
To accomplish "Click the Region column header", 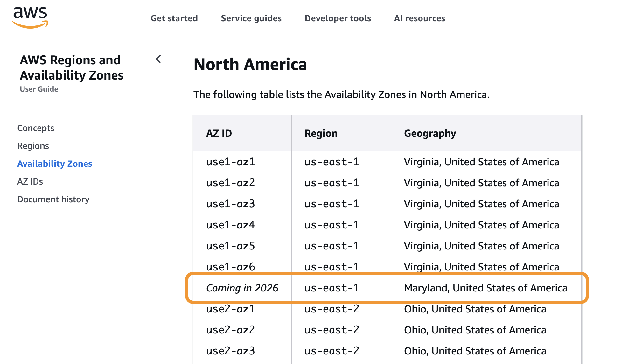I will [321, 133].
